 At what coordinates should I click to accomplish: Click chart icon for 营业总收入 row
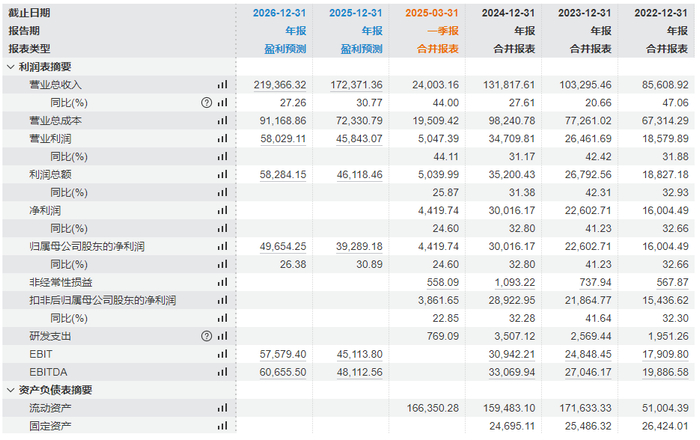point(222,85)
